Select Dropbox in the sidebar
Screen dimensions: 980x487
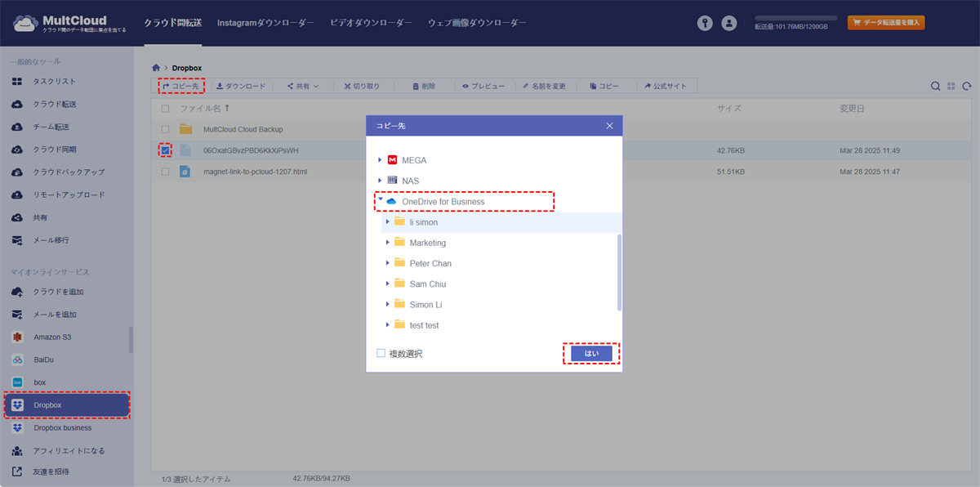(67, 405)
